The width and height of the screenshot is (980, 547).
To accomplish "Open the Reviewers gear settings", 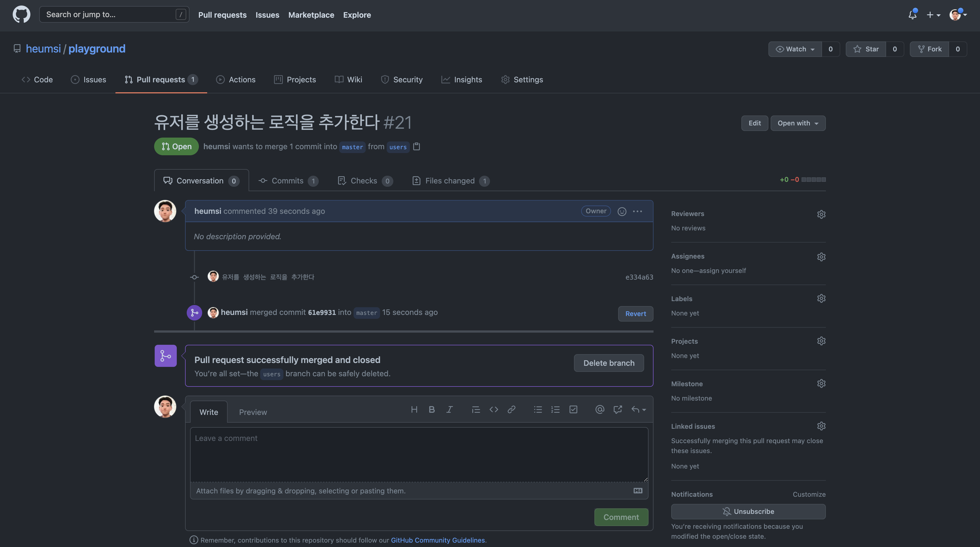I will [821, 214].
